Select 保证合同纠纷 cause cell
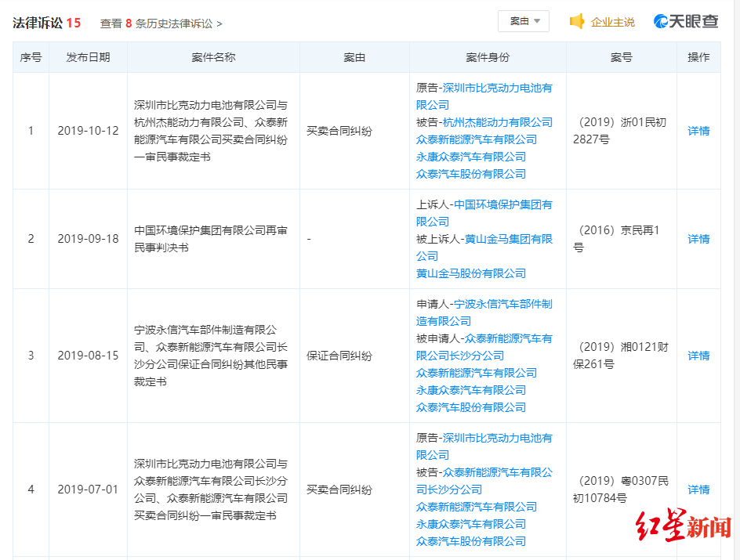 click(x=339, y=356)
